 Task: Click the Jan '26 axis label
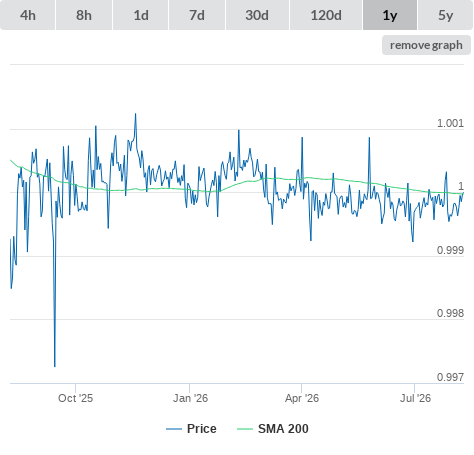[x=190, y=398]
